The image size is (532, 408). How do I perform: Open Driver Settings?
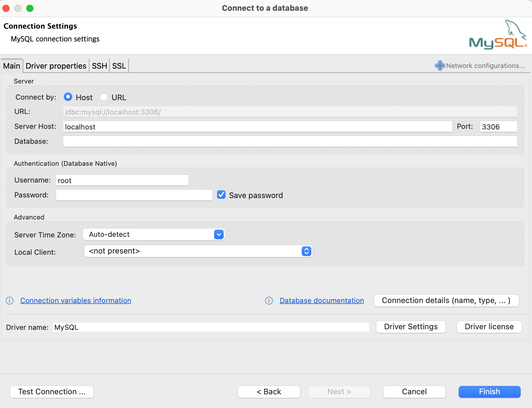pyautogui.click(x=411, y=327)
